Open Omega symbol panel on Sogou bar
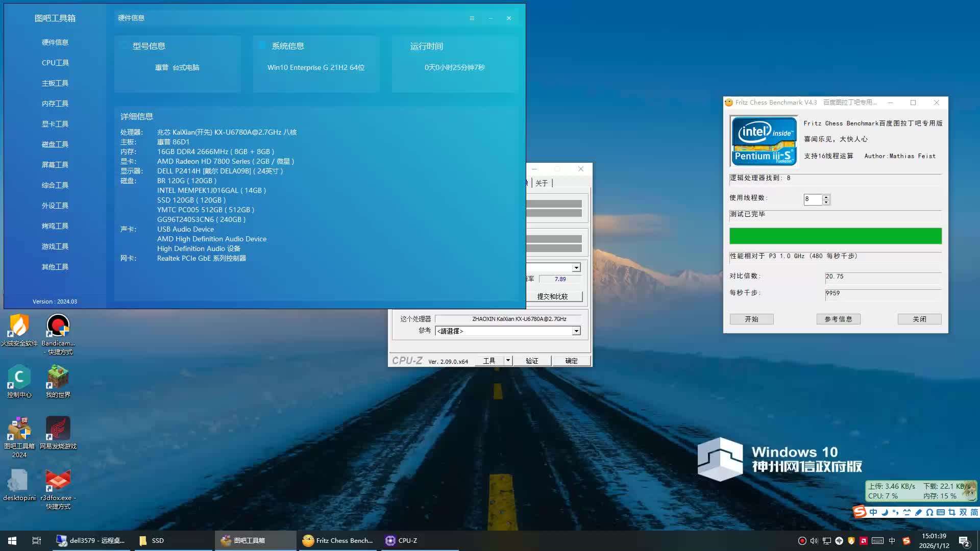The height and width of the screenshot is (551, 980). coord(929,512)
